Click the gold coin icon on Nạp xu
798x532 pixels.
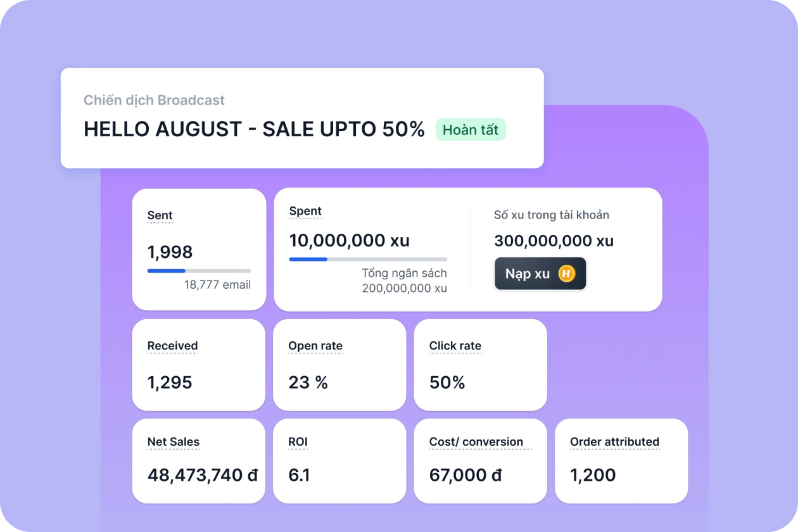click(x=566, y=274)
